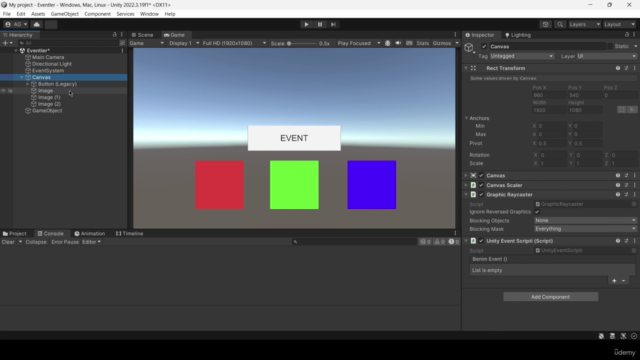This screenshot has width=640, height=360.
Task: Open the Blocking Mask dropdown
Action: coord(585,229)
